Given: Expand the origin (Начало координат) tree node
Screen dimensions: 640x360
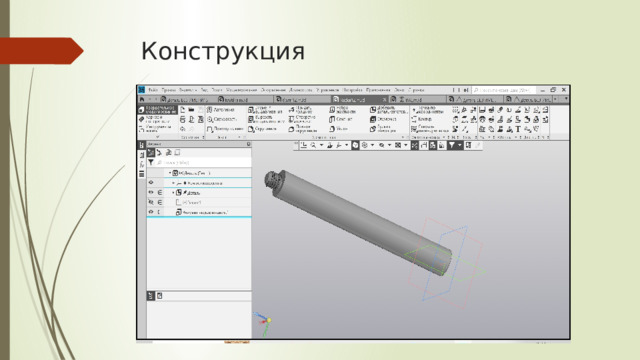Looking at the screenshot, I should (x=173, y=183).
